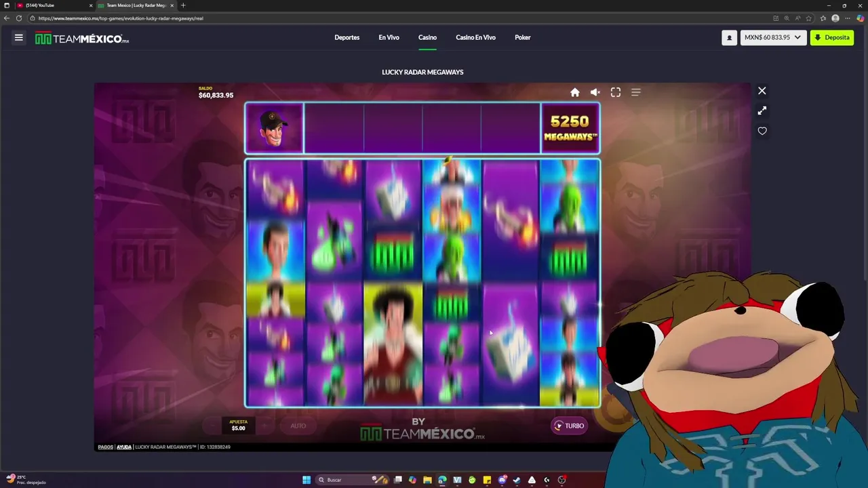
Task: Open Discord from the taskbar
Action: pyautogui.click(x=502, y=480)
